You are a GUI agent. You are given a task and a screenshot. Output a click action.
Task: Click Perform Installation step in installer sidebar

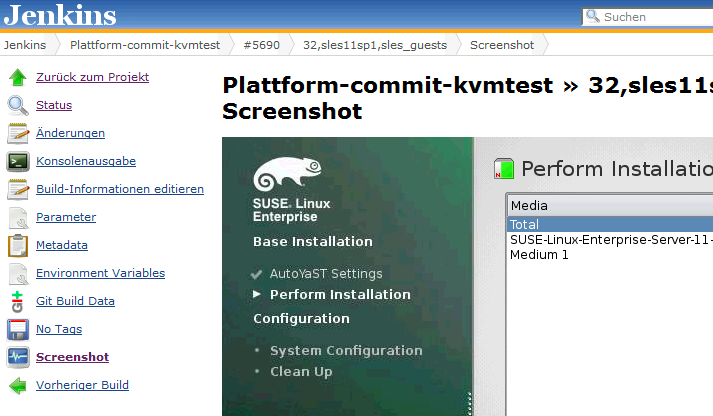(x=340, y=295)
